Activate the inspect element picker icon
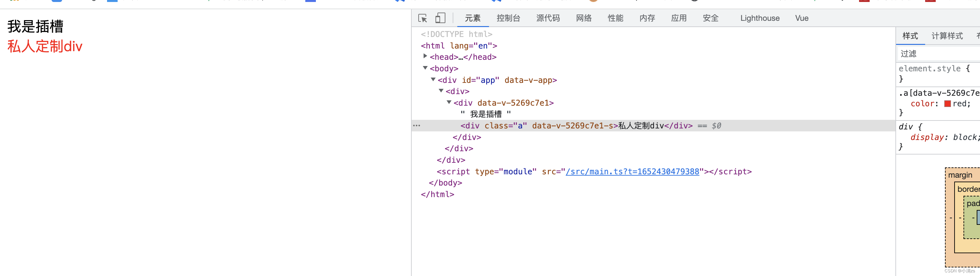The image size is (980, 276). pyautogui.click(x=423, y=18)
